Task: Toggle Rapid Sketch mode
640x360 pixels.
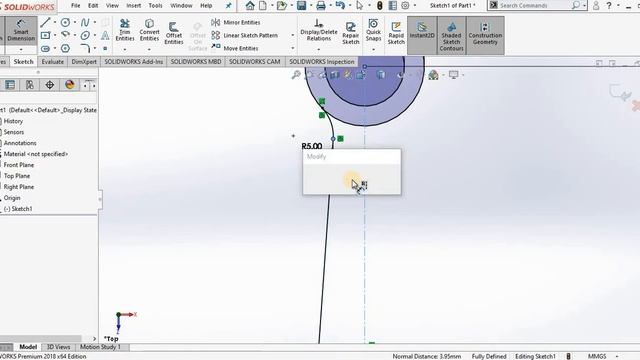Action: [396, 33]
